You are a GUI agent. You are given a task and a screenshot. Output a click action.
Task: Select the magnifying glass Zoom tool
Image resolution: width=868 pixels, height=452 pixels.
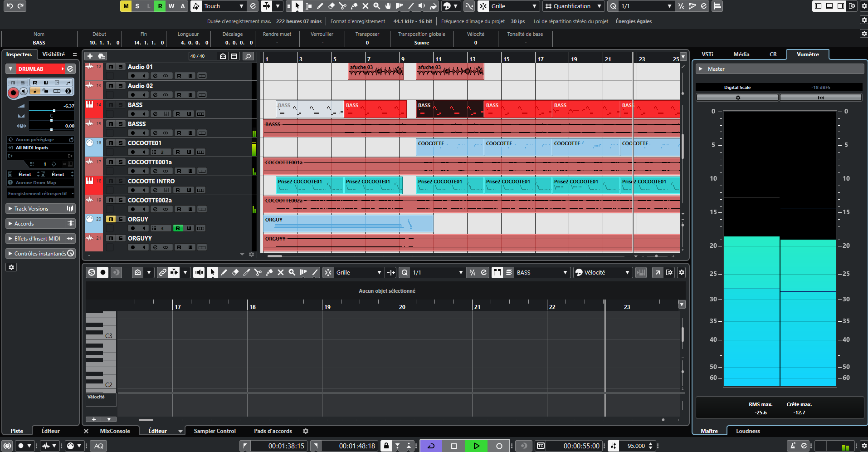[x=376, y=6]
